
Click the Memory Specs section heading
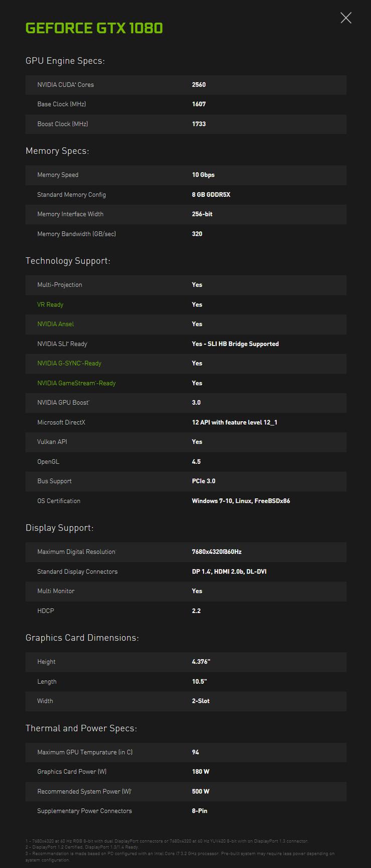[x=57, y=151]
